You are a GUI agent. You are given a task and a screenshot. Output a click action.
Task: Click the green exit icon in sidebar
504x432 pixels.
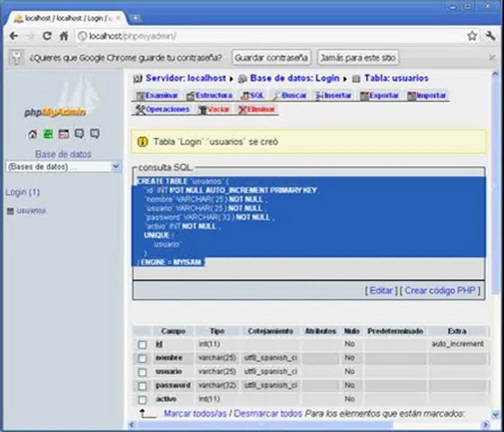pos(48,134)
